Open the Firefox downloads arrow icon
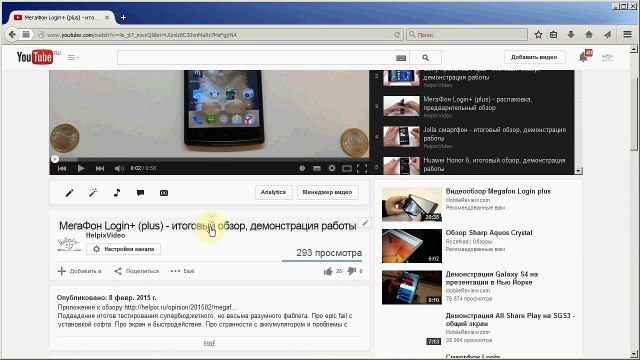 coord(571,35)
